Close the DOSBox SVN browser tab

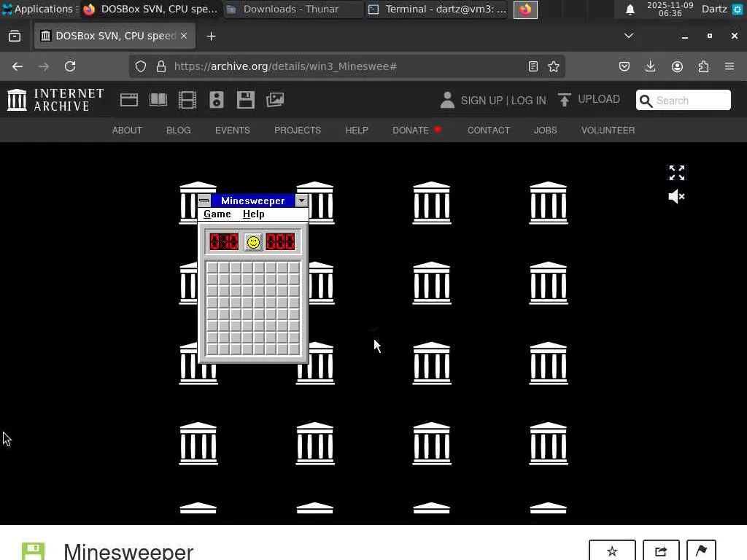tap(184, 36)
